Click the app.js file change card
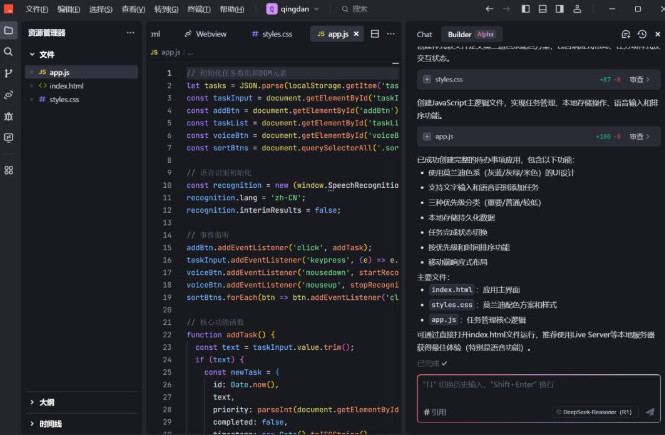Viewport: 665px width, 435px height. click(x=538, y=137)
